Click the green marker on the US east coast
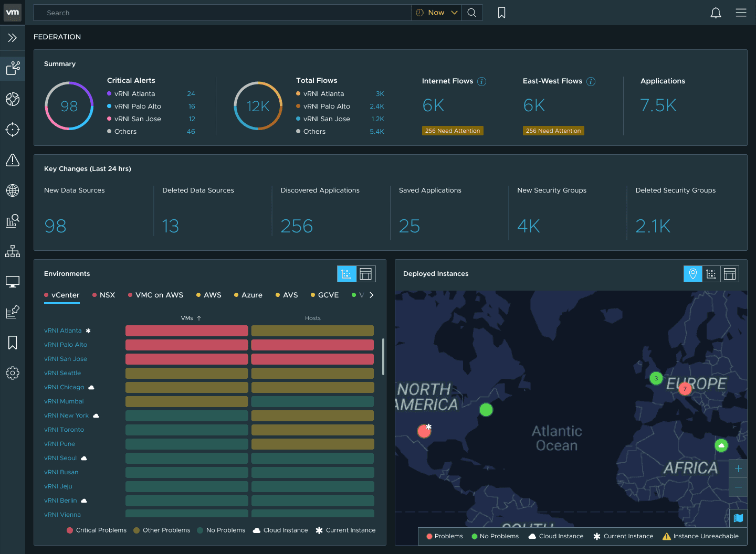Image resolution: width=756 pixels, height=554 pixels. point(486,410)
